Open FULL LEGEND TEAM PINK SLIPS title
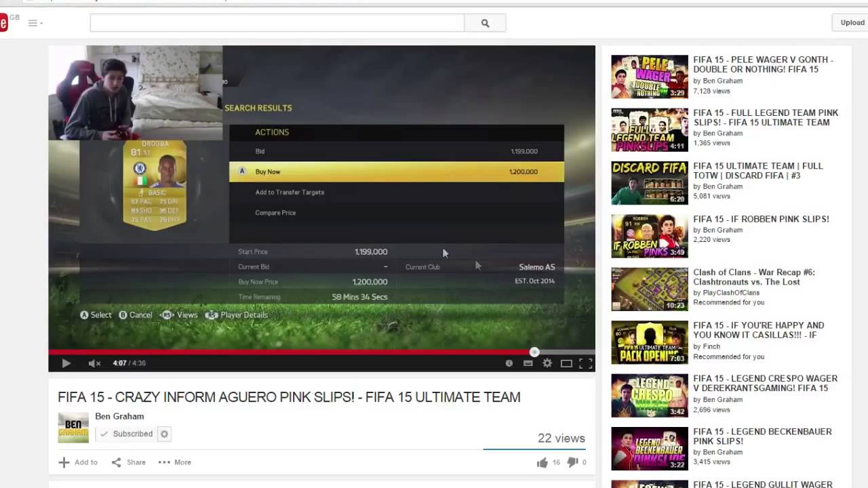Screen dimensions: 868x488 click(x=766, y=117)
